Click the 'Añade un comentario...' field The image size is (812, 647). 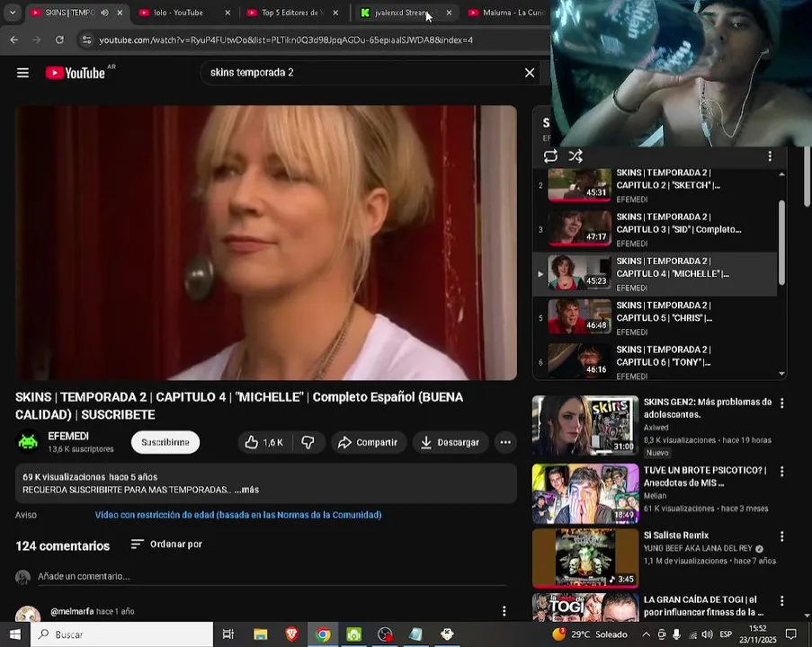click(272, 577)
